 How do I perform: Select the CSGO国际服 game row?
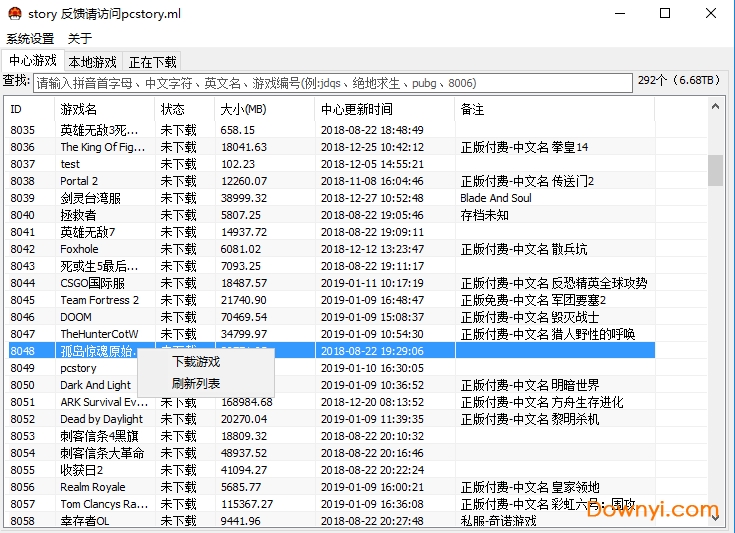[331, 283]
